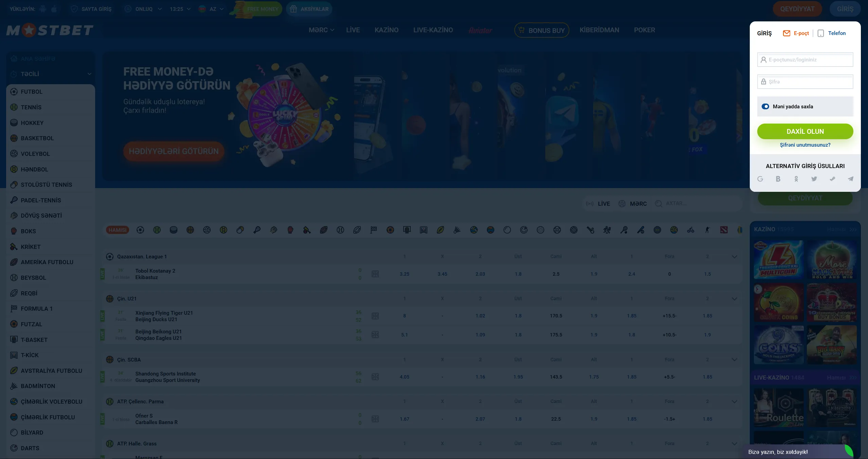Toggle the 'Məni yadda saxla' remember-me switch
This screenshot has height=459, width=868.
(765, 106)
